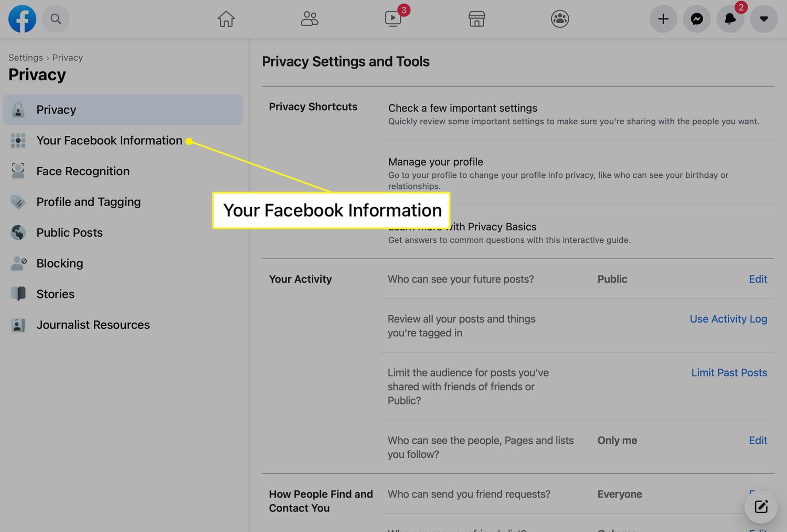Click Limit Past Posts link
The image size is (787, 532).
[729, 373]
